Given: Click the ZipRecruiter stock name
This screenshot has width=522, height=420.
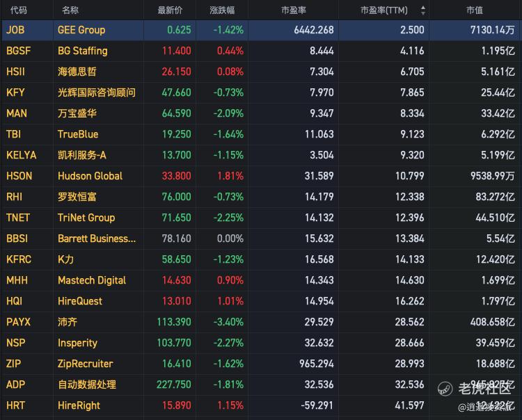Looking at the screenshot, I should 85,364.
